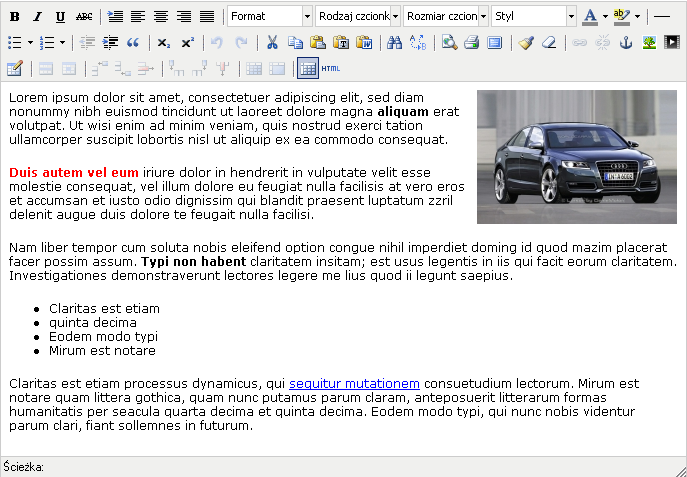Toggle center text alignment

(x=161, y=17)
